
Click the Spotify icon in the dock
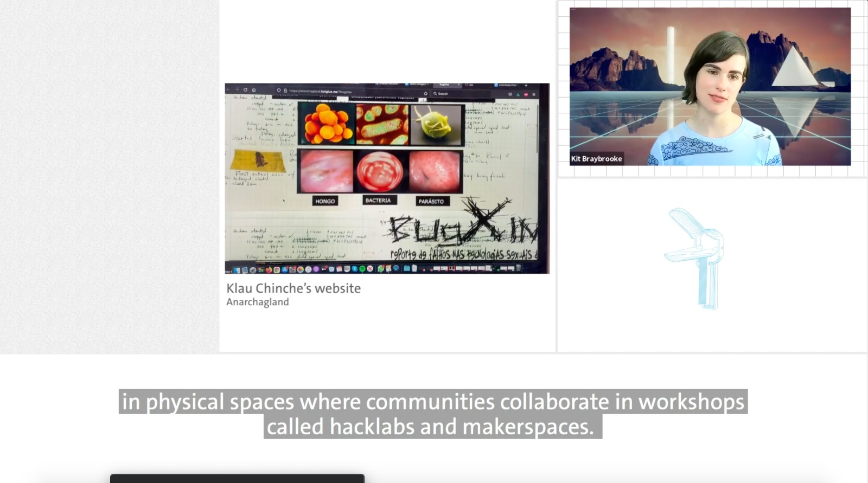coord(362,269)
